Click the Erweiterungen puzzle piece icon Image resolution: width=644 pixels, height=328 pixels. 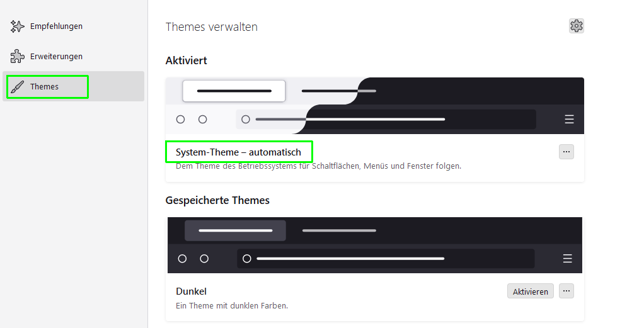click(18, 57)
